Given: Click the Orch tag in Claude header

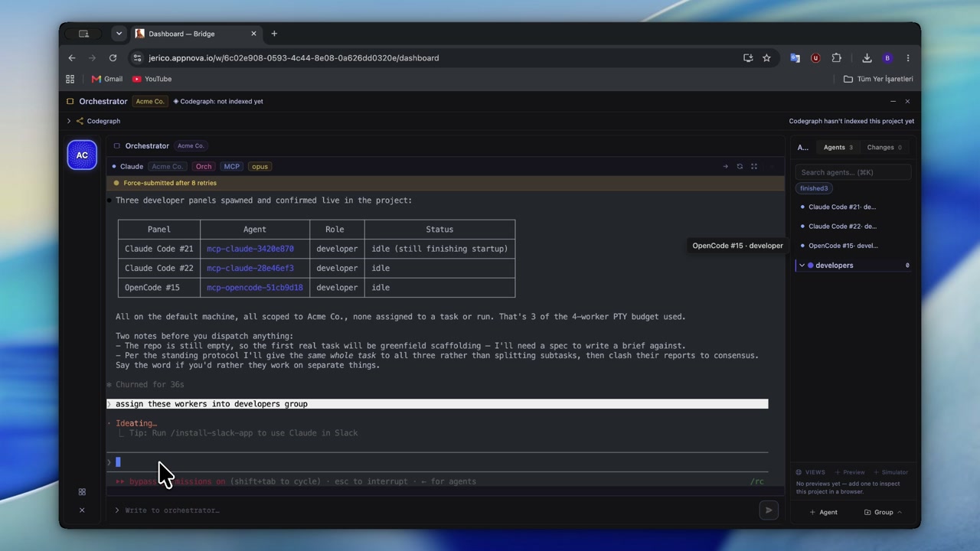Looking at the screenshot, I should click(203, 166).
